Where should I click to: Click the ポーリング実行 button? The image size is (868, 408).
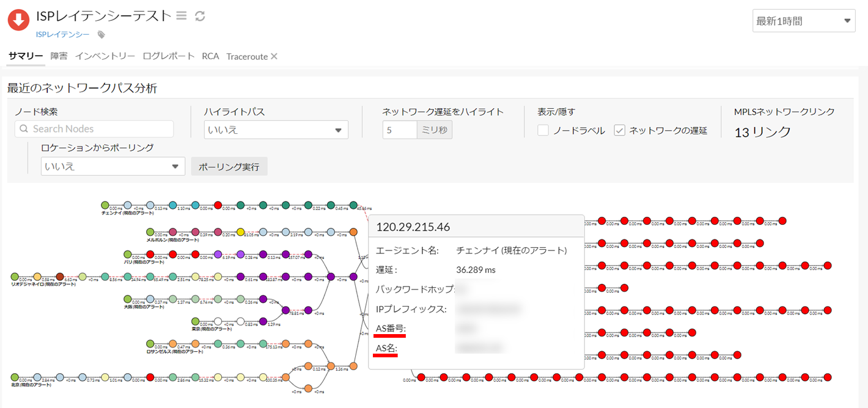[229, 166]
